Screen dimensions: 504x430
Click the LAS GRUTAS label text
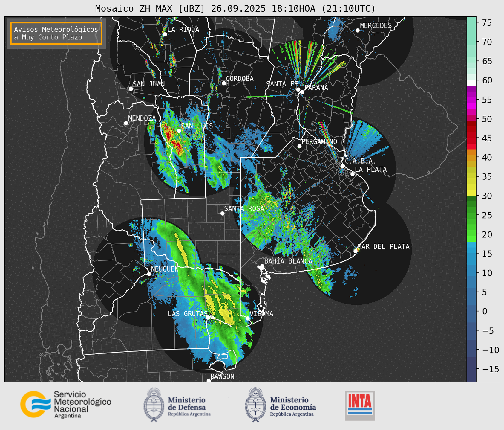pos(188,314)
